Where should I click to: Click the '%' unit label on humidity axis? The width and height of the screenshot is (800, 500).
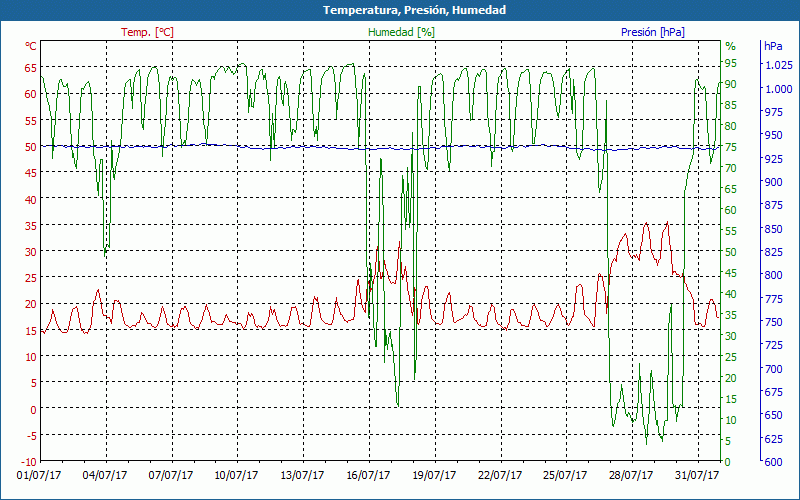[731, 46]
